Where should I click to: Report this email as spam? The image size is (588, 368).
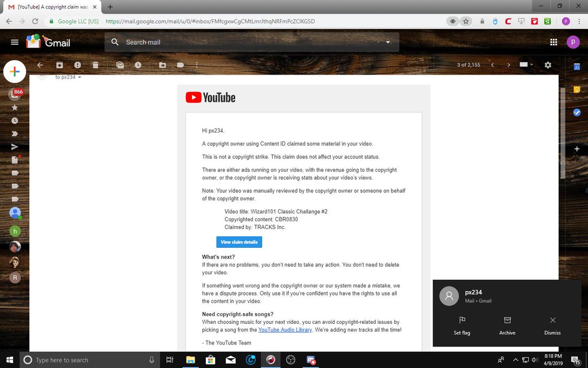click(x=77, y=65)
